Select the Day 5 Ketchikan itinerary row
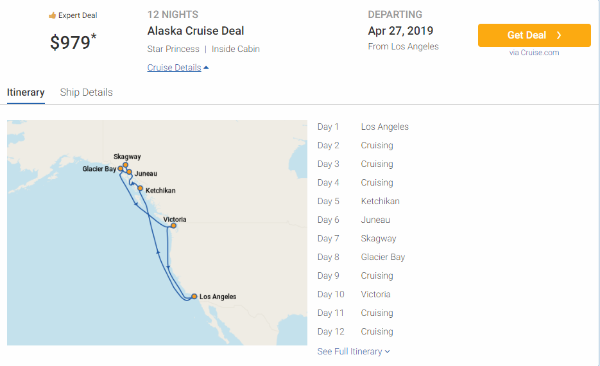600x366 pixels. 358,201
